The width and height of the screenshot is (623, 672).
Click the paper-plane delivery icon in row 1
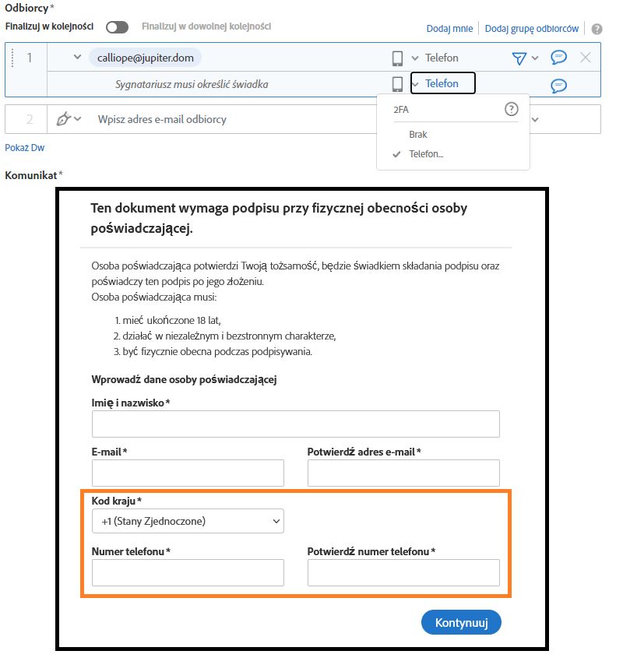[x=519, y=58]
